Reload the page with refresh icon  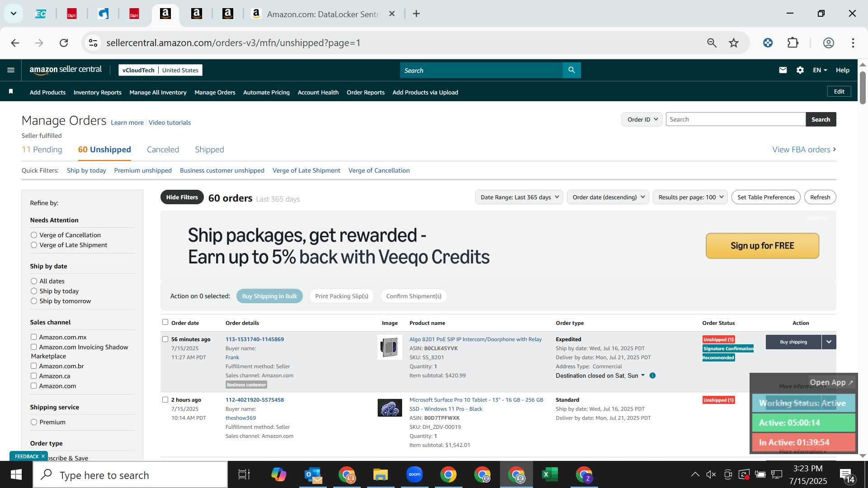point(64,43)
